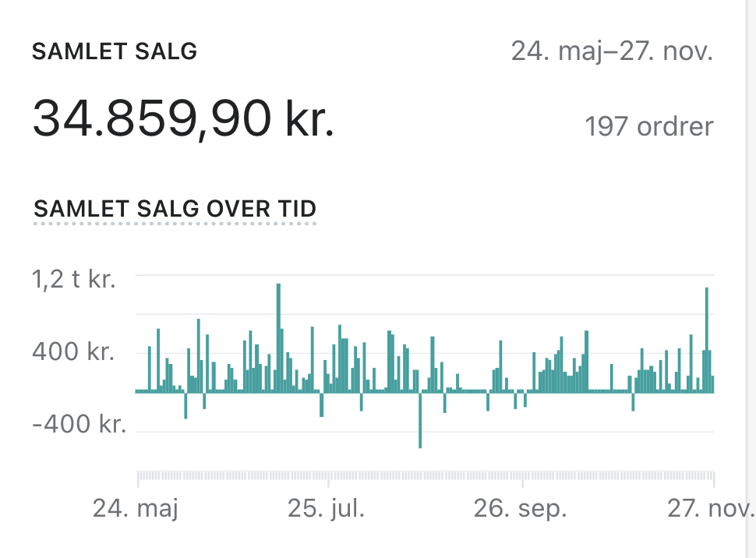Click the tick-mark strip under the chart

pos(425,475)
